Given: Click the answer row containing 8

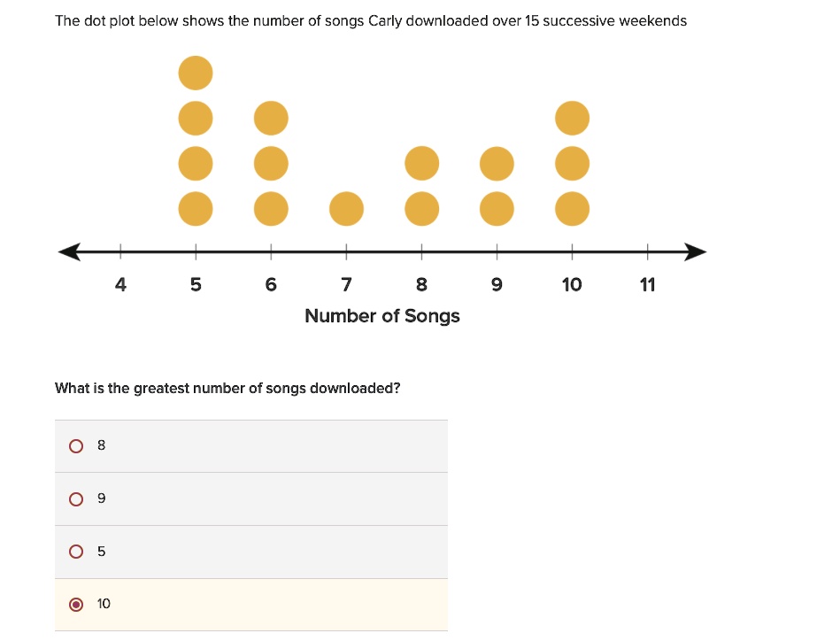Looking at the screenshot, I should [251, 445].
